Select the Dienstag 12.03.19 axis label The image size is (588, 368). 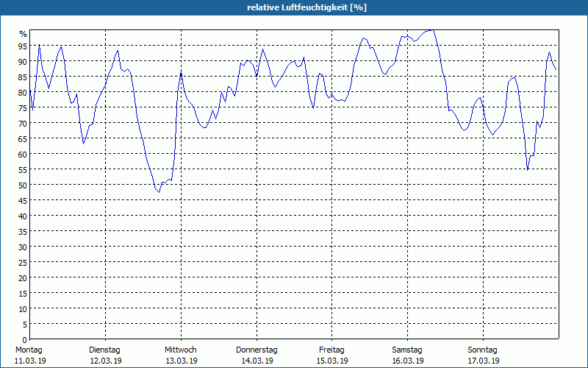point(105,355)
